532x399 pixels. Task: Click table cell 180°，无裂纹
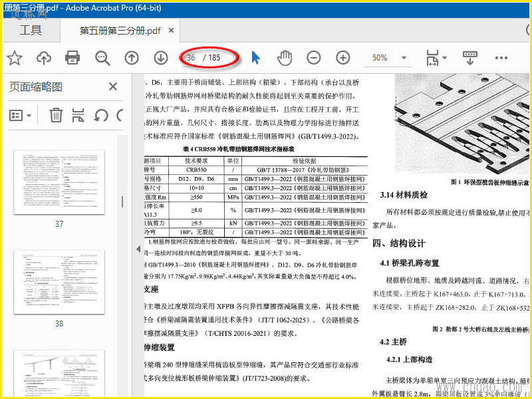tap(196, 232)
